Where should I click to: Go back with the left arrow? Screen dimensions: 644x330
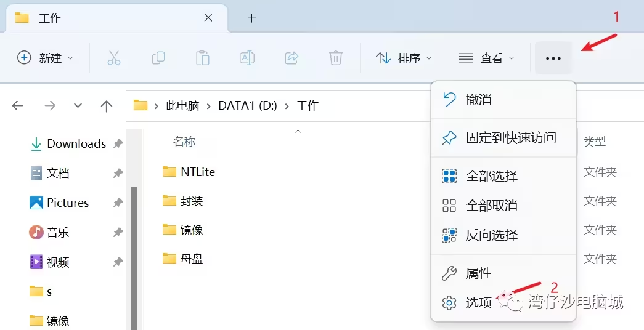[18, 106]
